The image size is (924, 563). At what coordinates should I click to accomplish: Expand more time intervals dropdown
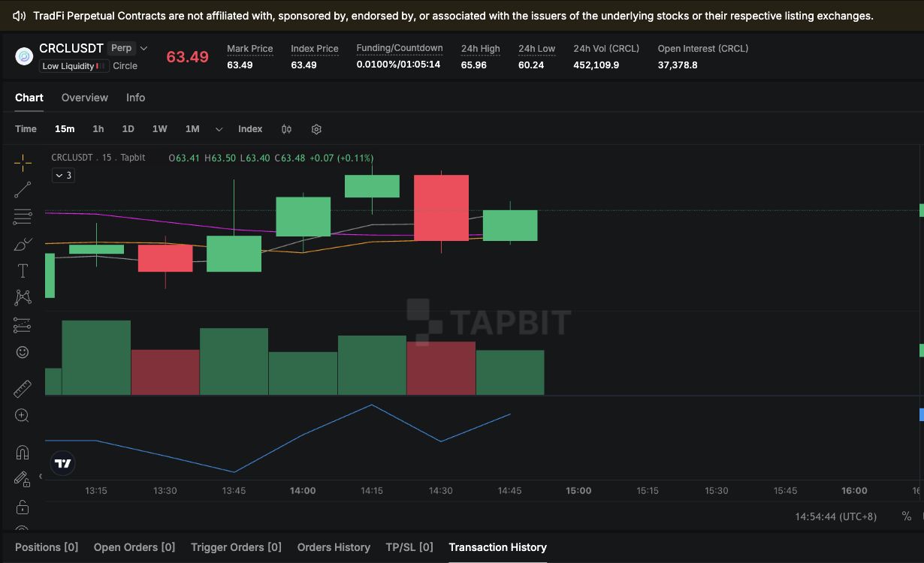coord(219,129)
